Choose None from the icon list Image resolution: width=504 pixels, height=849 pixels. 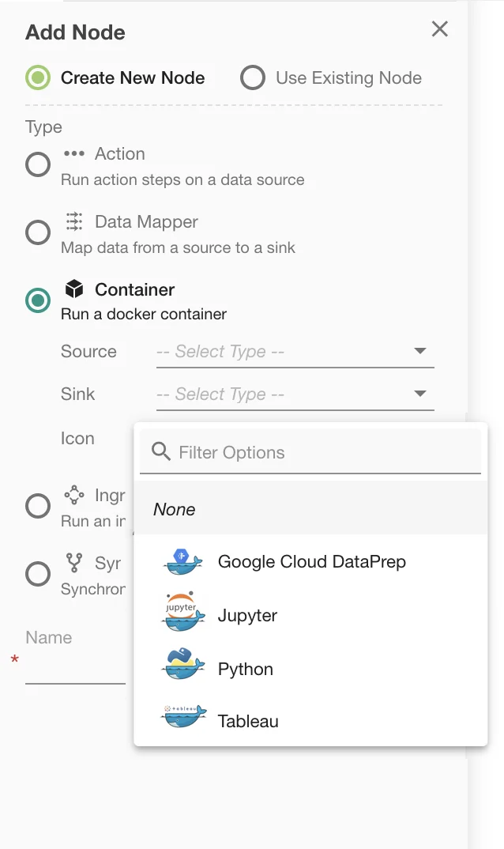tap(175, 509)
